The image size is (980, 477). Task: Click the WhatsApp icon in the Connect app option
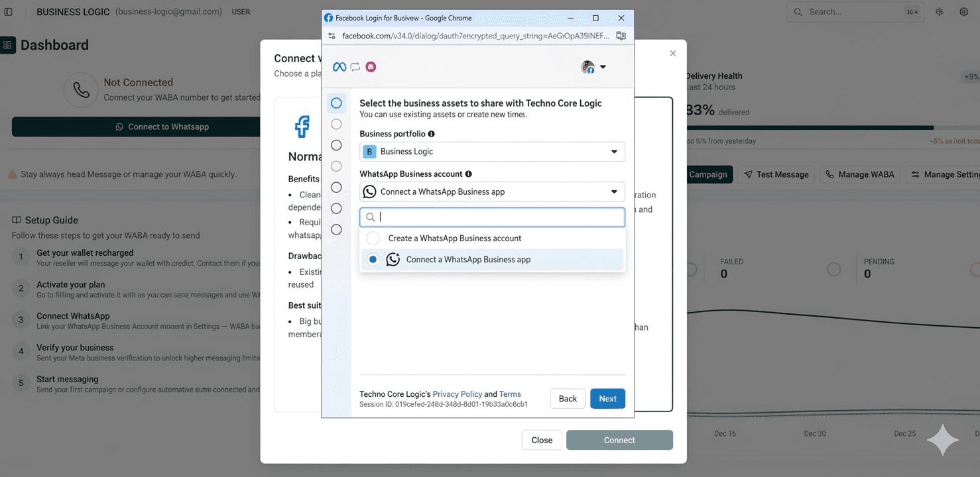(393, 260)
